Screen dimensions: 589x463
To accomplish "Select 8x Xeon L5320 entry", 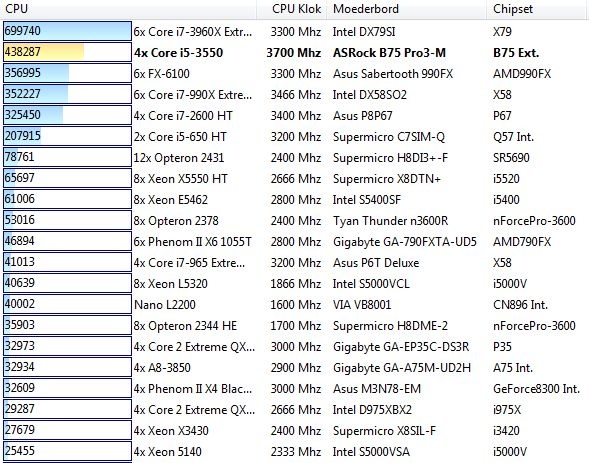I will tap(171, 284).
